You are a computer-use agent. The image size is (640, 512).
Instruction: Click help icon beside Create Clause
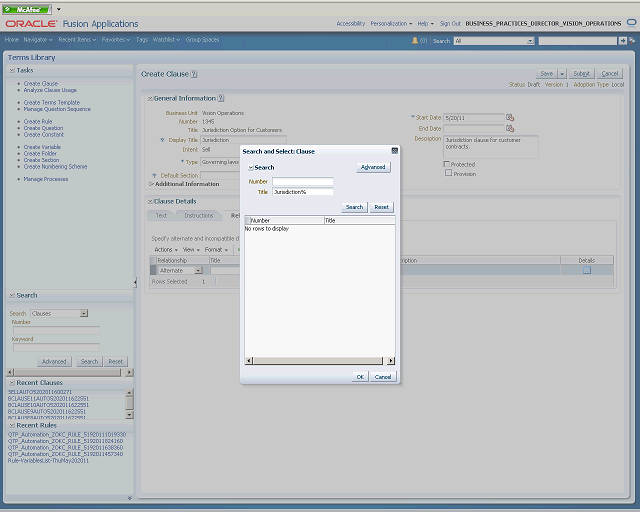[194, 74]
